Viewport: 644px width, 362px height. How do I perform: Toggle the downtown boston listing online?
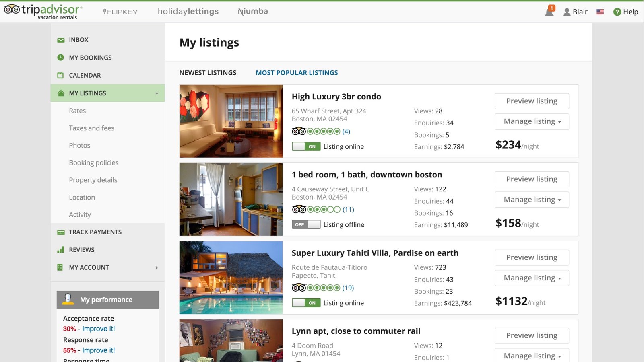306,224
